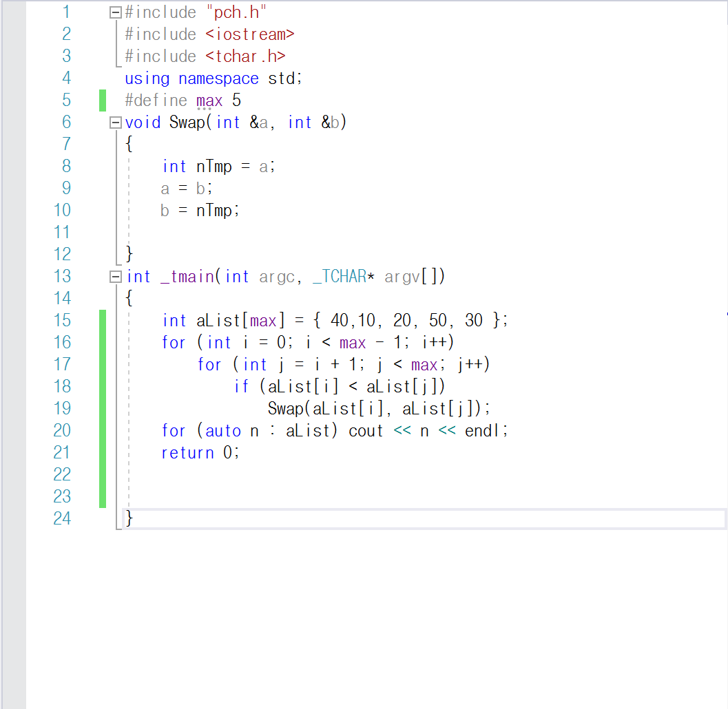
Task: Click line number 24 in the gutter
Action: 62,518
